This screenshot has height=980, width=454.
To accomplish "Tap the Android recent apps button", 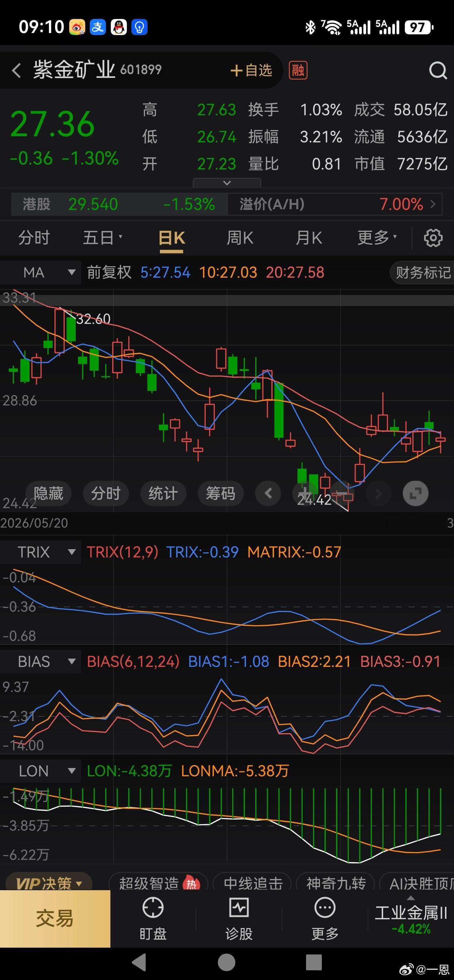I will [x=314, y=962].
